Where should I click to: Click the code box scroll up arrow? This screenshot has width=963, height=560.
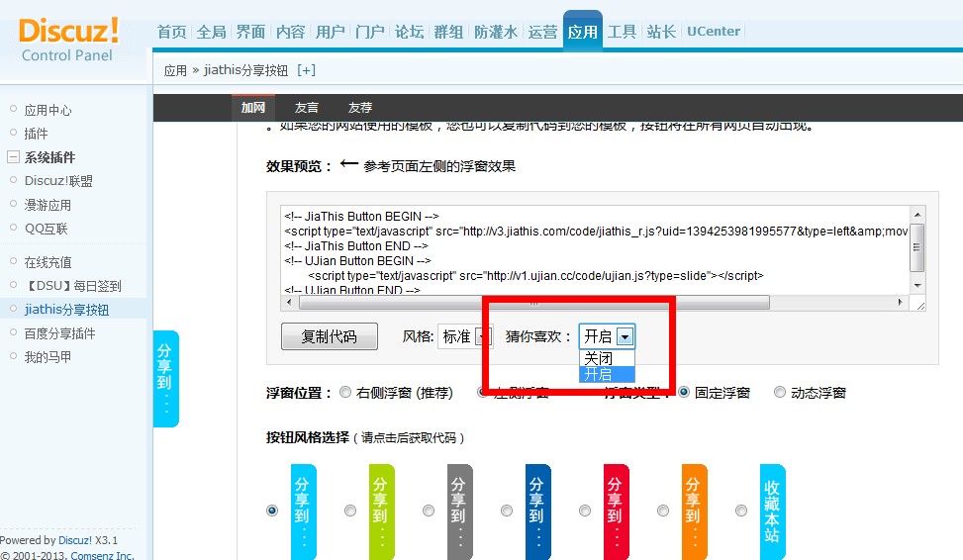916,215
